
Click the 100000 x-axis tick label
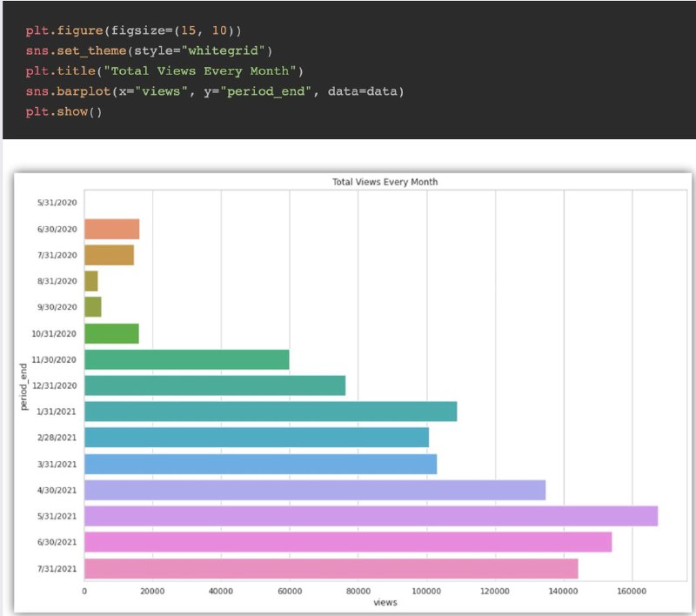426,591
